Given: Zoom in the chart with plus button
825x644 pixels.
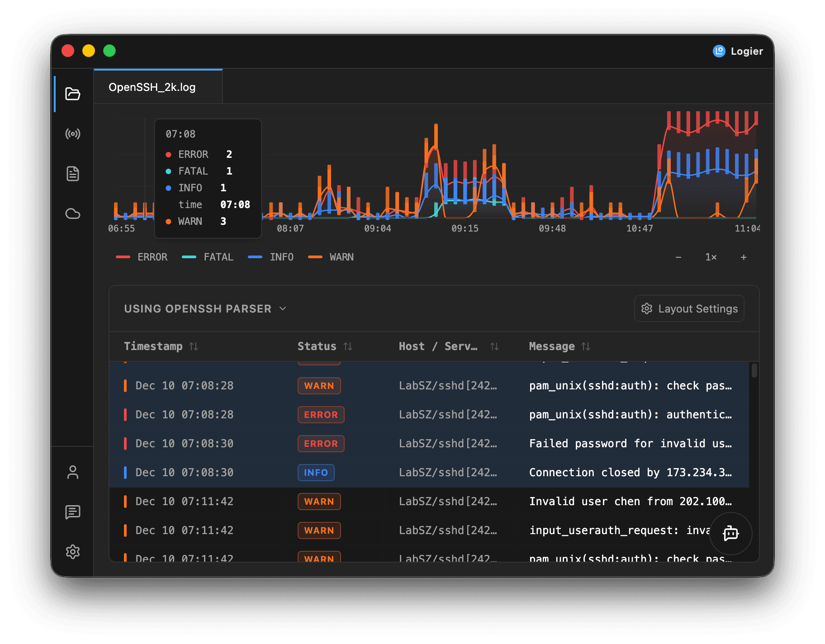Looking at the screenshot, I should 743,257.
